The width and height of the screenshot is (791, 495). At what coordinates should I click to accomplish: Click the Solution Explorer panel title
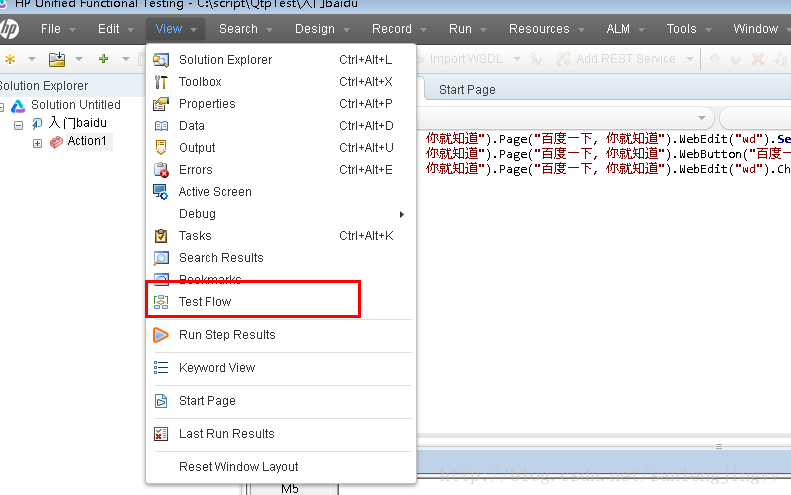coord(44,86)
